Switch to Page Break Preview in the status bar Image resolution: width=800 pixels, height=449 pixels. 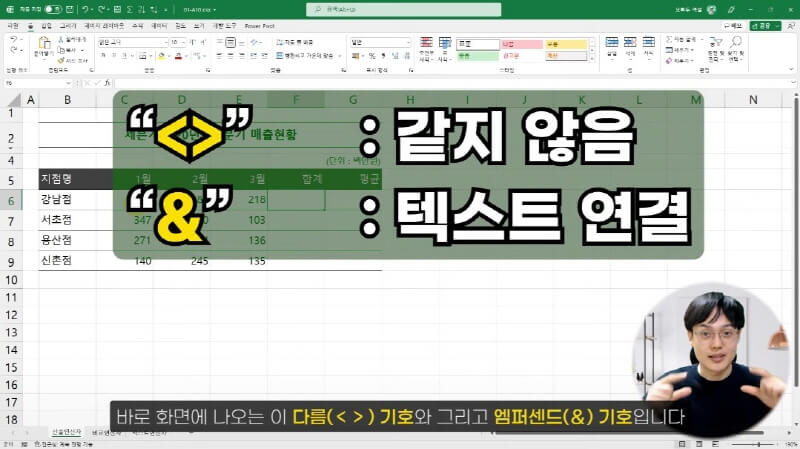tap(715, 444)
